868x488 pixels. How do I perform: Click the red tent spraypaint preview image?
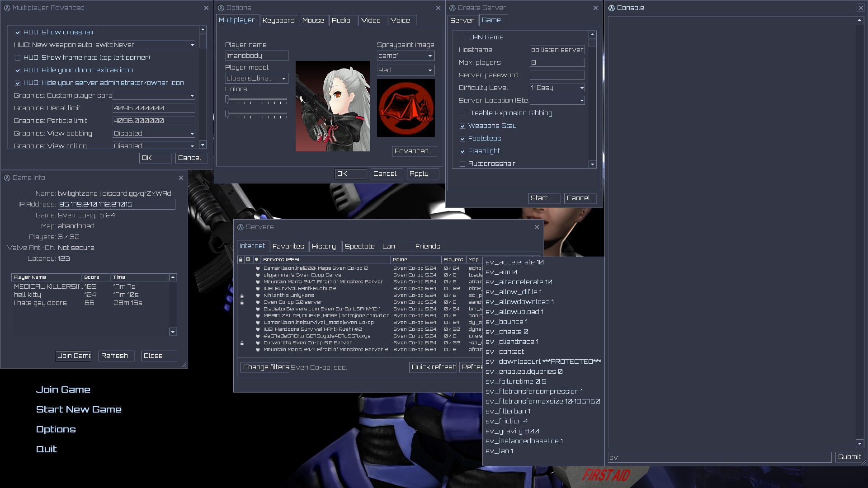[406, 108]
